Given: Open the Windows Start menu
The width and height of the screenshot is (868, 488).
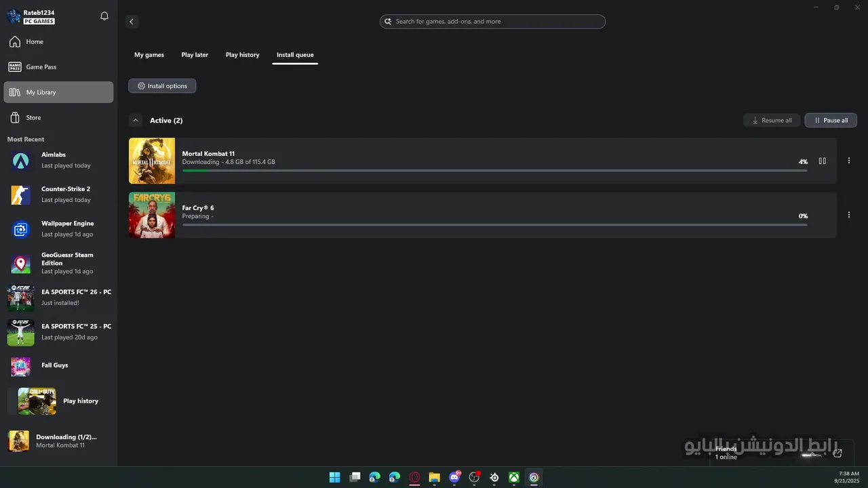Looking at the screenshot, I should (x=335, y=477).
